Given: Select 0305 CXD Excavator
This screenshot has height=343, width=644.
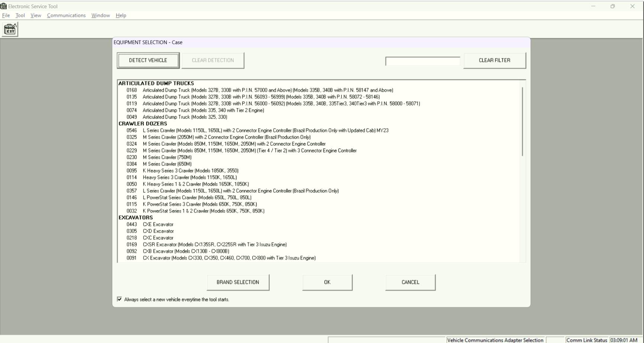Looking at the screenshot, I should (x=150, y=231).
